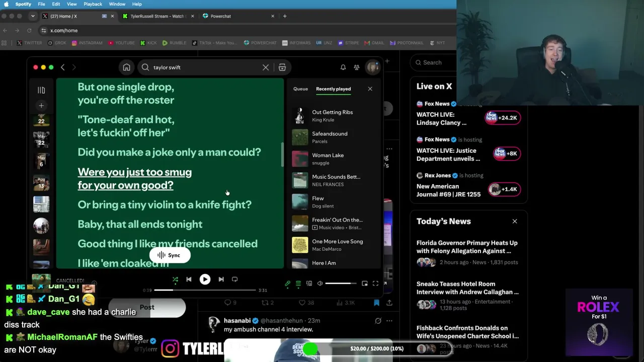Viewport: 644px width, 362px height.
Task: Open the Window menu
Action: (117, 4)
